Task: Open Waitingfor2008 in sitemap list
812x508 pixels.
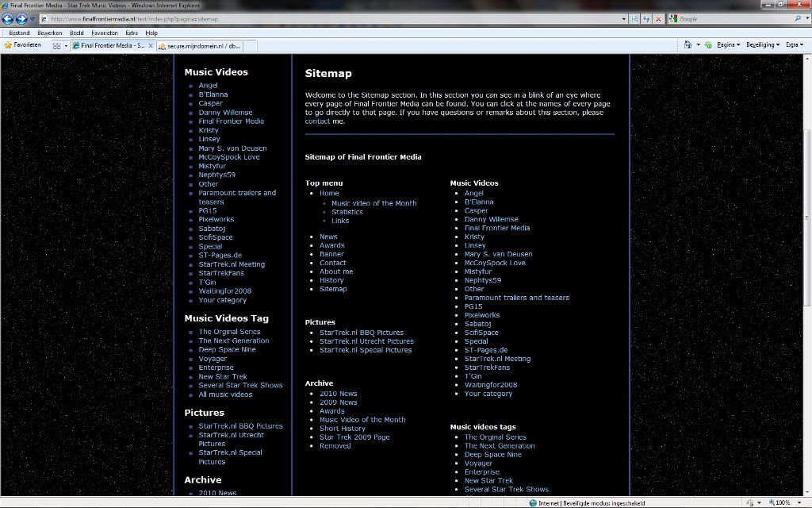Action: (490, 385)
